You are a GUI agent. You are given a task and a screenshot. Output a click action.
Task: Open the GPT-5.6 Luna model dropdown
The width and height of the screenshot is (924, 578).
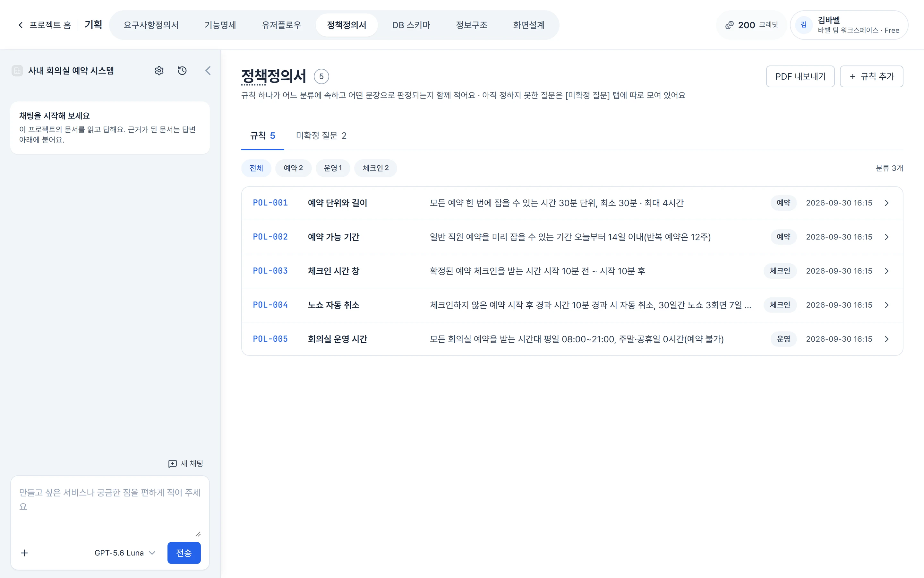click(125, 553)
